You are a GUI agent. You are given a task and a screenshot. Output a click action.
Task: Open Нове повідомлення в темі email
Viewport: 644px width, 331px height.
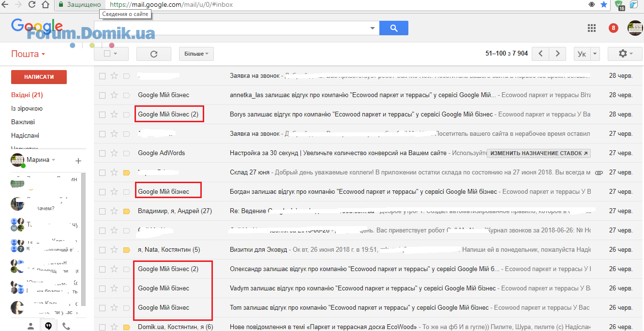322,327
